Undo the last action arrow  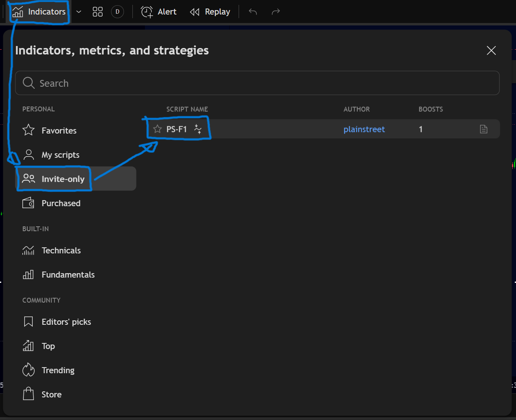(x=253, y=12)
